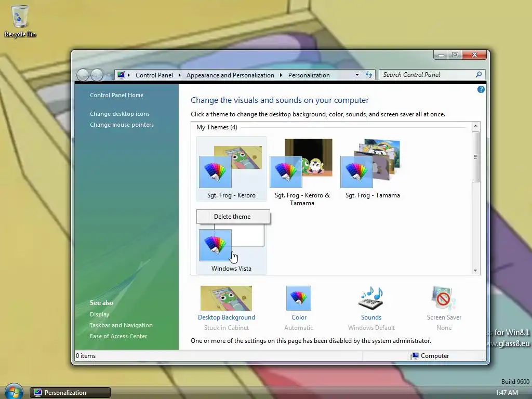532x399 pixels.
Task: Open Control Panel Home link
Action: point(116,95)
